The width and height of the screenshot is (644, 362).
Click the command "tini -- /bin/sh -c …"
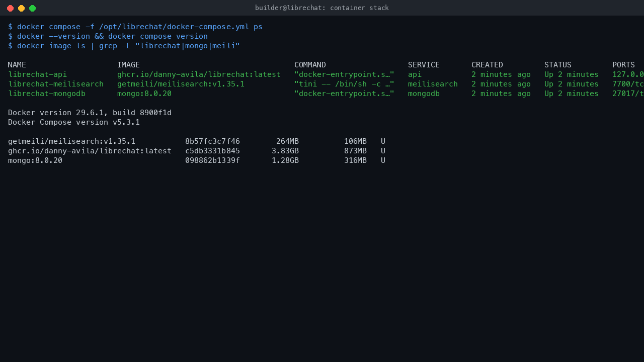click(344, 84)
